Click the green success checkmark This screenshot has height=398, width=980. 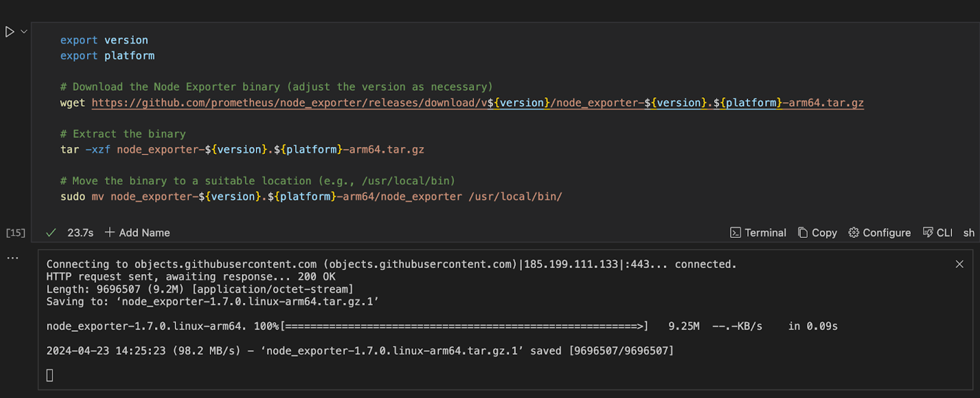coord(51,232)
